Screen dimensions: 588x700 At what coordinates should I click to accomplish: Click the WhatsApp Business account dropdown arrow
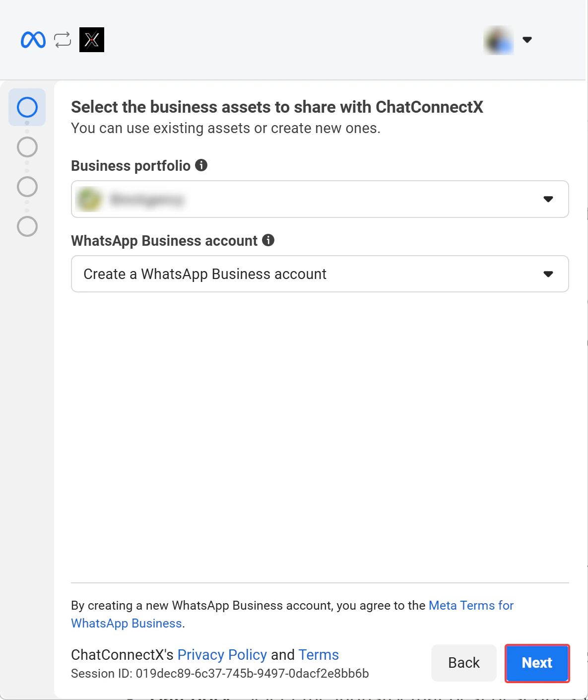[x=548, y=274]
